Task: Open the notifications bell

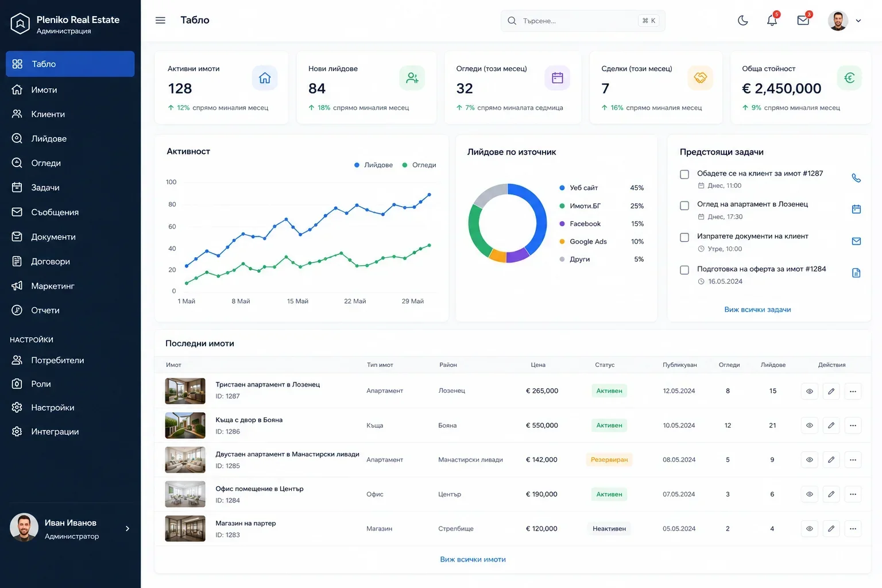Action: pyautogui.click(x=772, y=21)
